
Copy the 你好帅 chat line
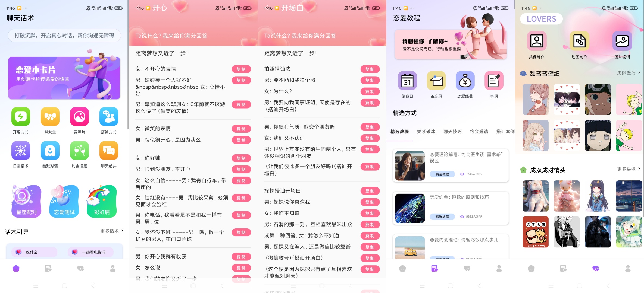[241, 158]
